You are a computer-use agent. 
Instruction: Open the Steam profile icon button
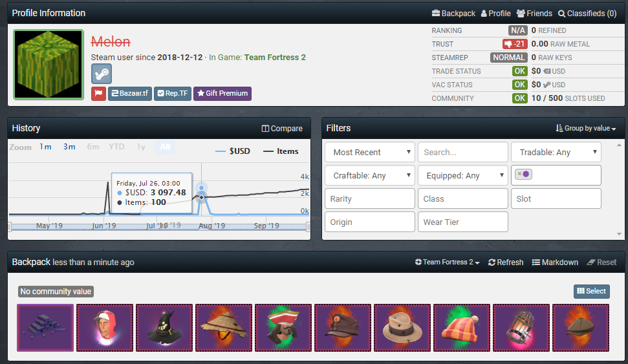(x=102, y=74)
